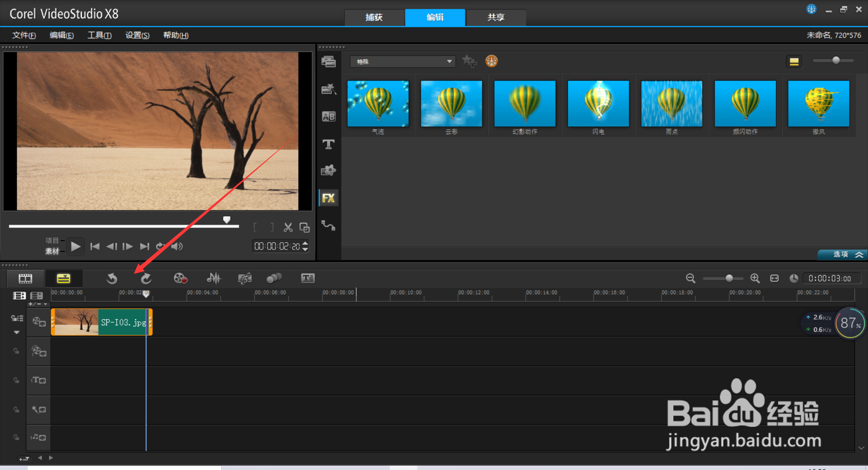The height and width of the screenshot is (470, 868).
Task: Toggle library thumbnail view button
Action: (x=794, y=61)
